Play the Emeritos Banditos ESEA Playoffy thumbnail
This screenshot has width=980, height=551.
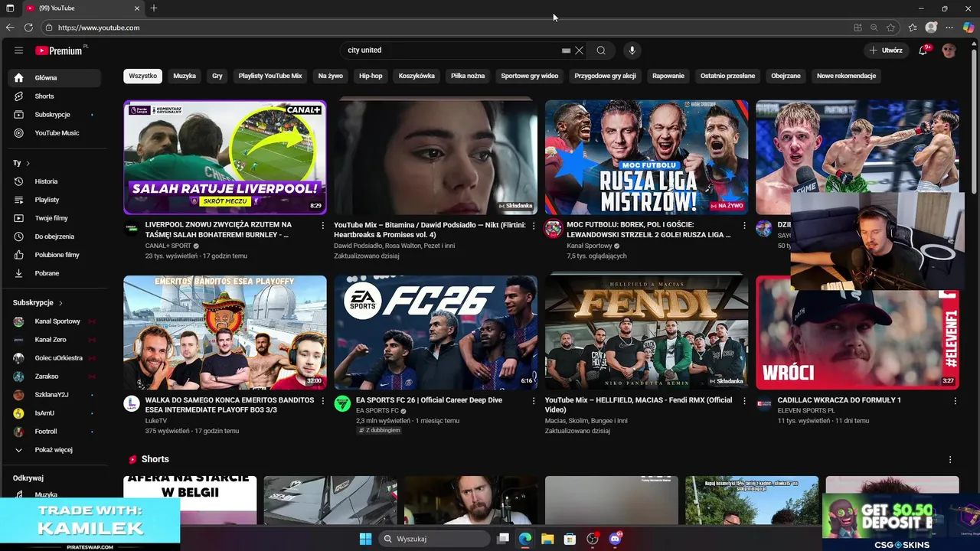tap(225, 333)
